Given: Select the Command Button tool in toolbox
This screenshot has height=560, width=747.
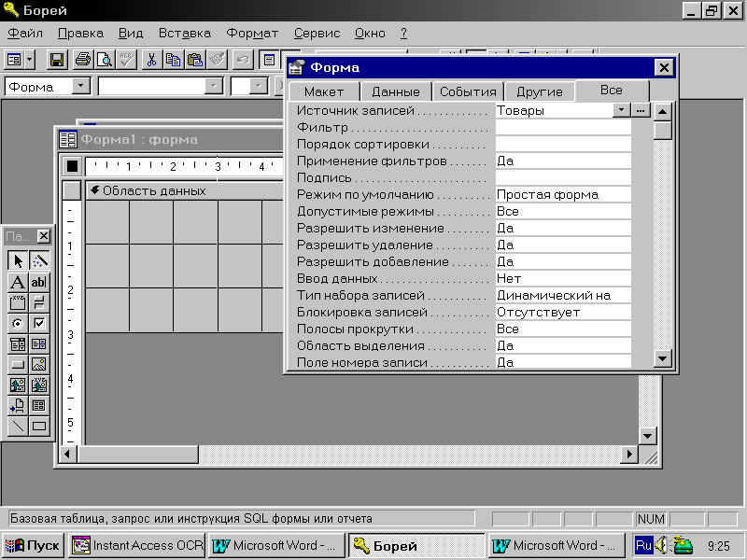Looking at the screenshot, I should [x=18, y=365].
